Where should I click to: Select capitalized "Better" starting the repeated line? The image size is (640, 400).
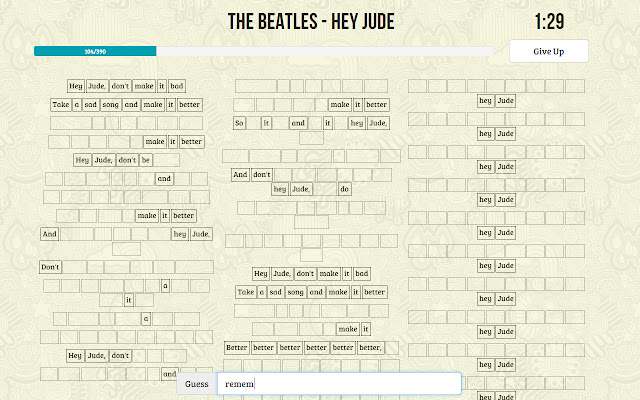(x=237, y=348)
